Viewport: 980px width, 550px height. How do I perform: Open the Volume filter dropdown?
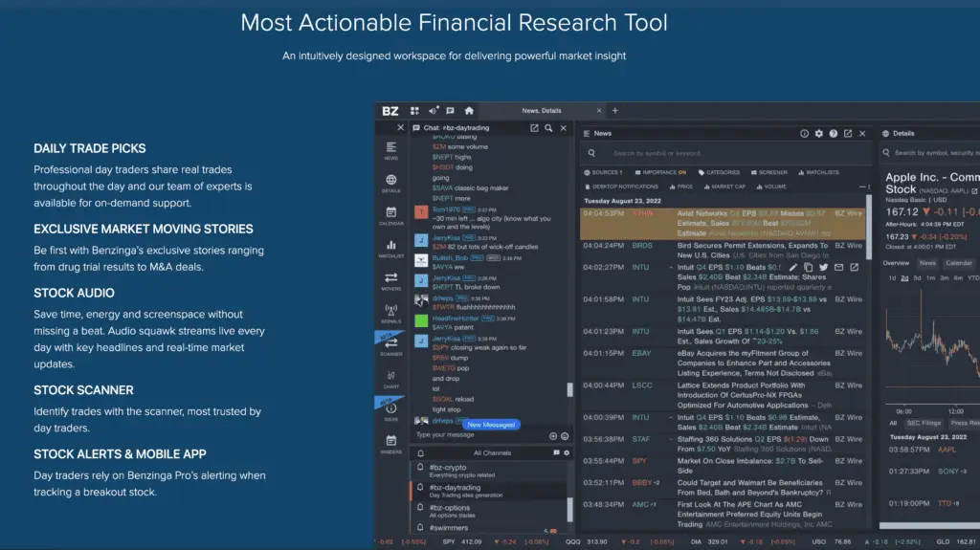pyautogui.click(x=770, y=187)
